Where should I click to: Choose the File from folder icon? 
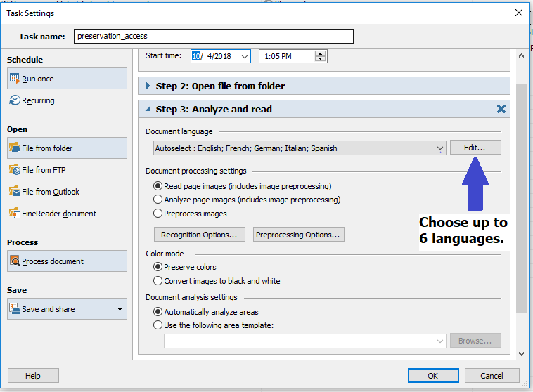(x=15, y=148)
